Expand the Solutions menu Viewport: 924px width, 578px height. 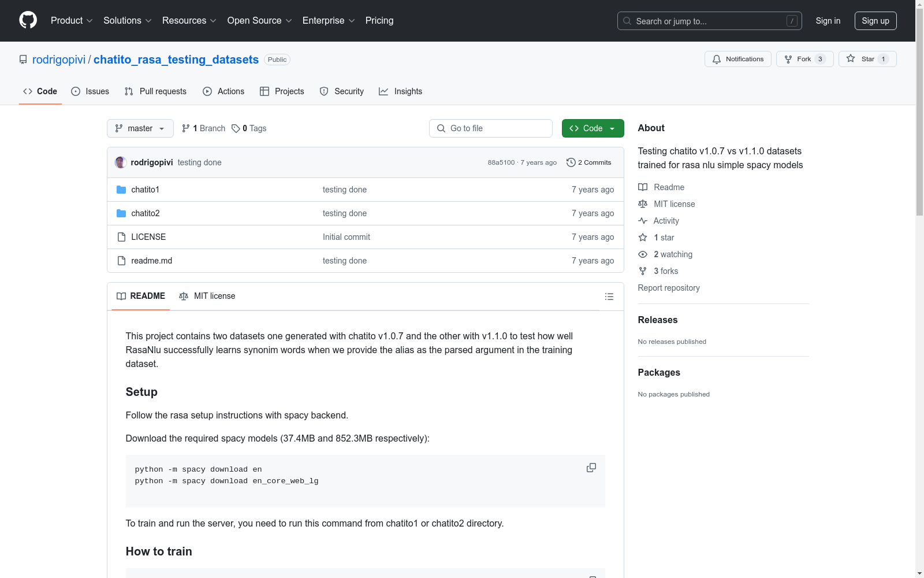128,21
